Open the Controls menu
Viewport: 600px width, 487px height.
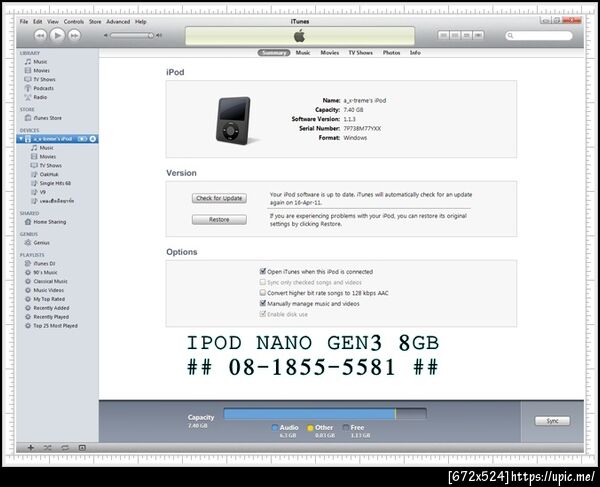[73, 21]
